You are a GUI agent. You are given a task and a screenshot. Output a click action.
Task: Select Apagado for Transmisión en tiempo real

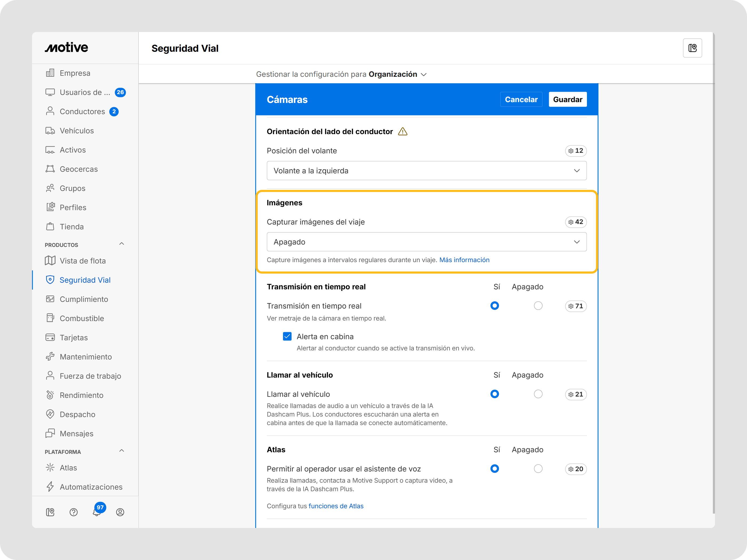(538, 306)
